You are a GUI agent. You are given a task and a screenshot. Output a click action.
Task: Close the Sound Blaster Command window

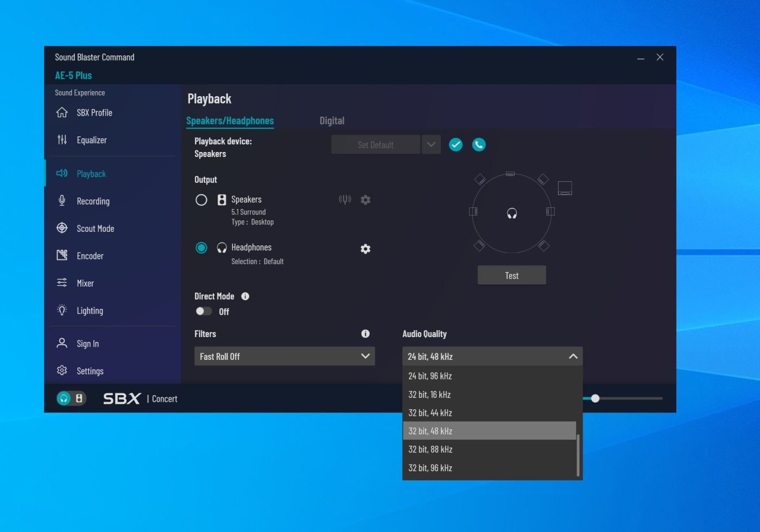660,57
